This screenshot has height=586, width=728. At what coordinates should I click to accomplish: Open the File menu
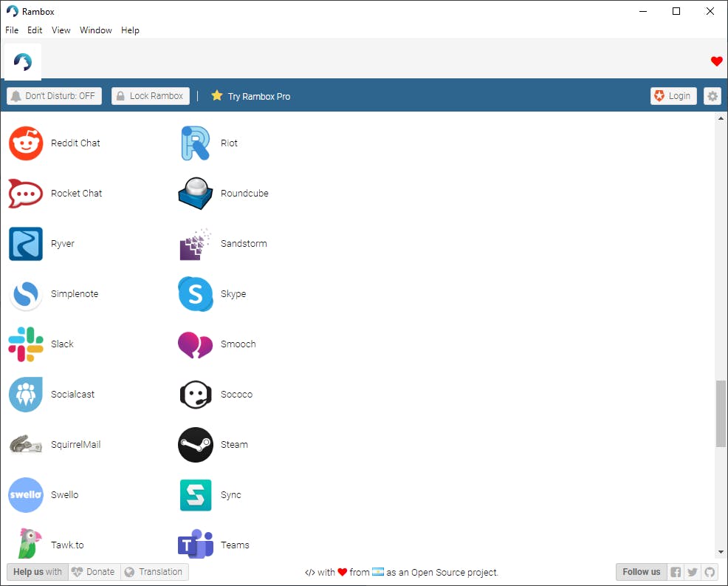coord(12,30)
